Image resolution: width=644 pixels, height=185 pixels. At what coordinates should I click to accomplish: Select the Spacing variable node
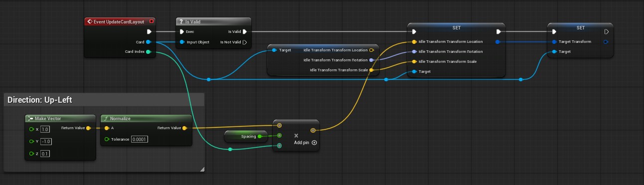pyautogui.click(x=246, y=136)
